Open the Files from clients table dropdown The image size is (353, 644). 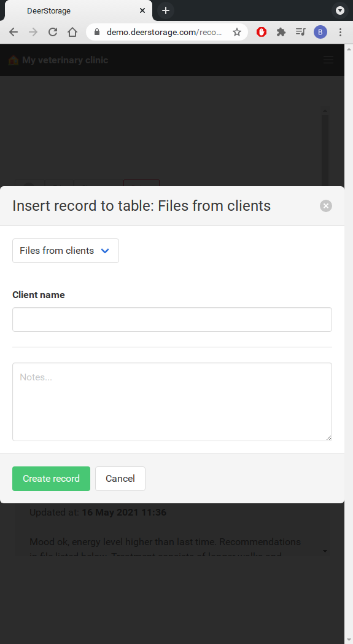[66, 251]
